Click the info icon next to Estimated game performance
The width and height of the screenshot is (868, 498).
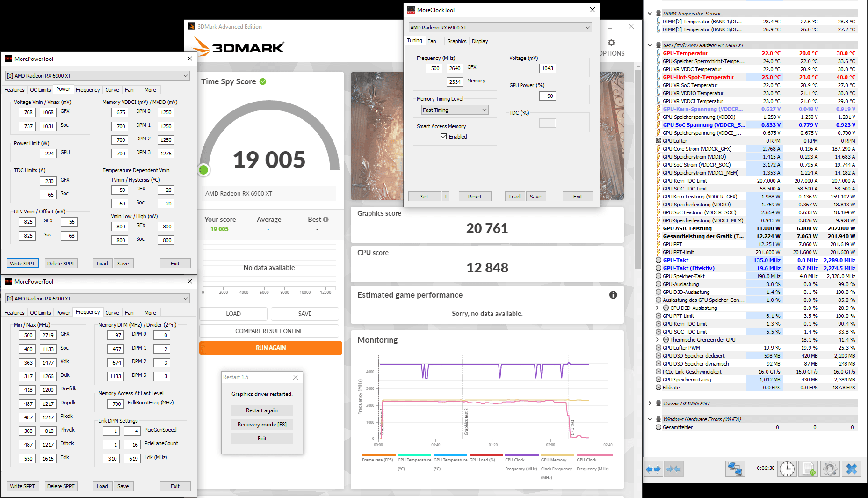613,295
